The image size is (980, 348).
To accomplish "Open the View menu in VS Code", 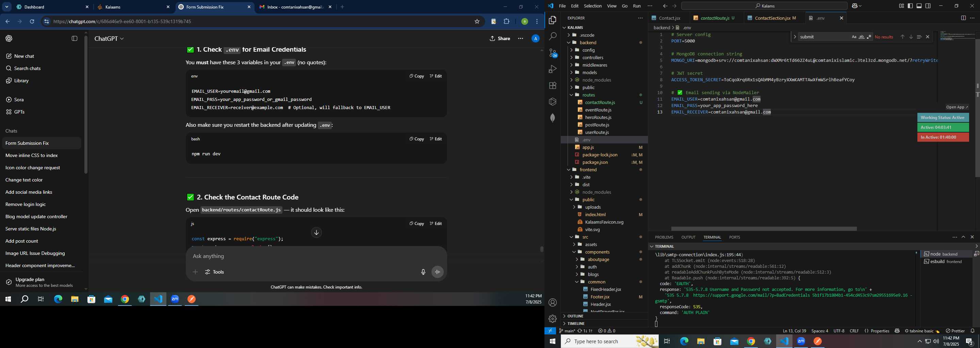I will [611, 6].
